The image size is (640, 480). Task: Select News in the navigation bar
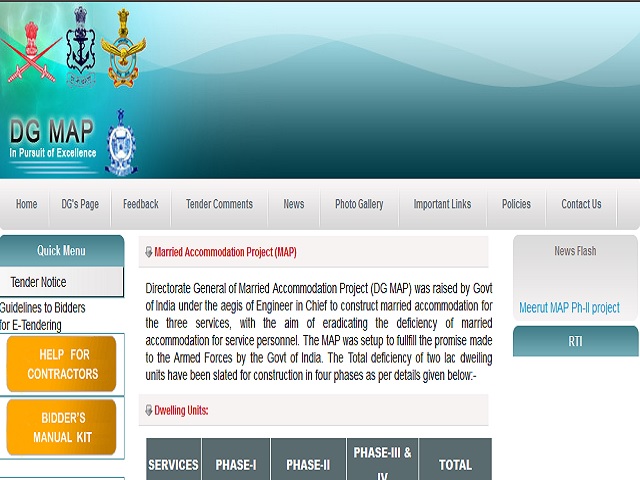(294, 204)
